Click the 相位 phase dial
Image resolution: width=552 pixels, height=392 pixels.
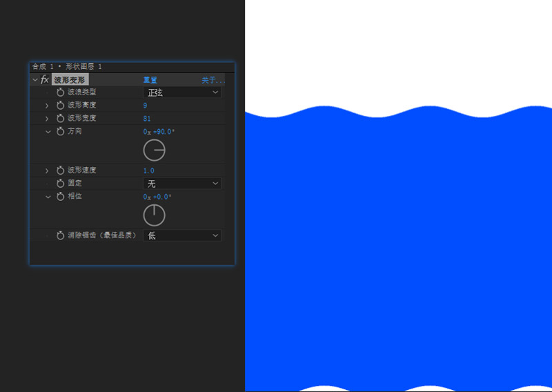tap(154, 215)
